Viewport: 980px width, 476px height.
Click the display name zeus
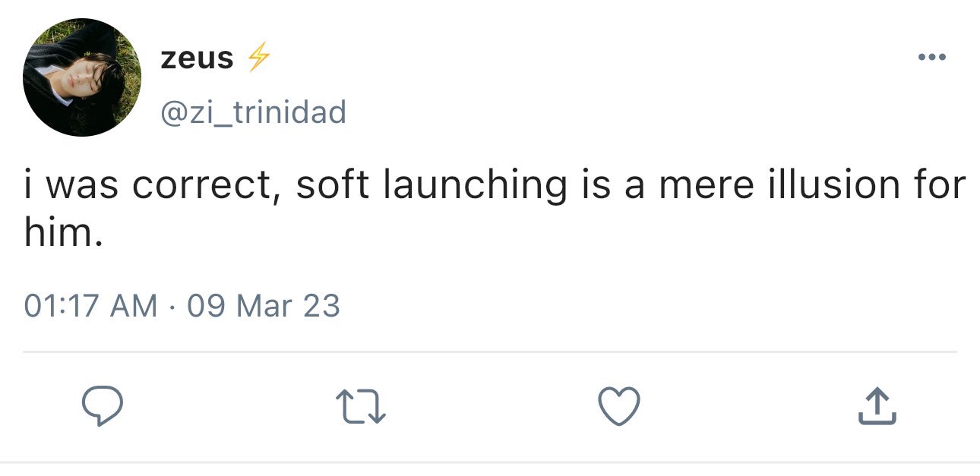[197, 58]
